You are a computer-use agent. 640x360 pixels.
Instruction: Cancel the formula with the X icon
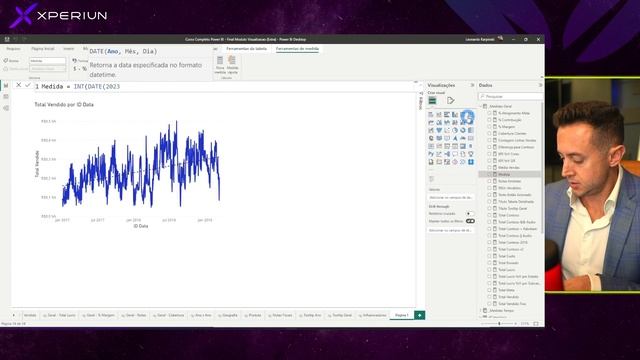tap(18, 85)
